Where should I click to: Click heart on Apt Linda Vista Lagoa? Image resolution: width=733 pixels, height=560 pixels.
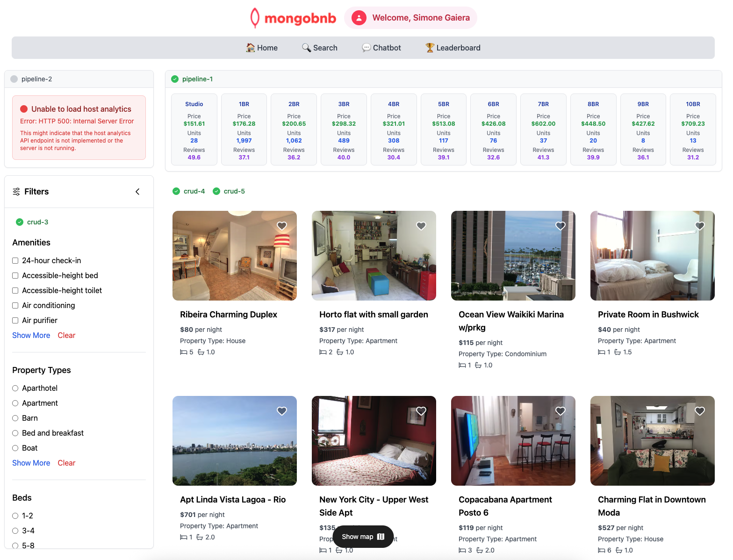[x=282, y=411]
